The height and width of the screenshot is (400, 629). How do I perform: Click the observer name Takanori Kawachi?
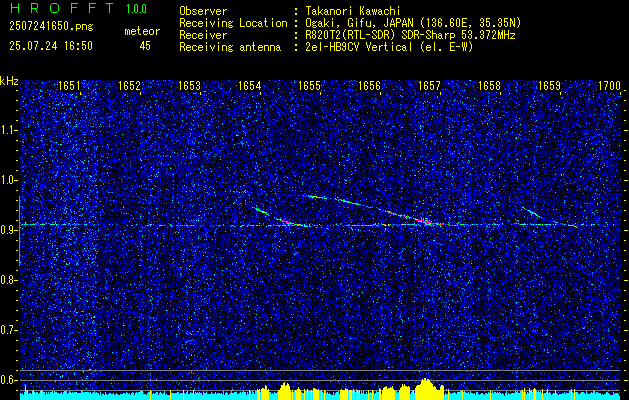353,11
